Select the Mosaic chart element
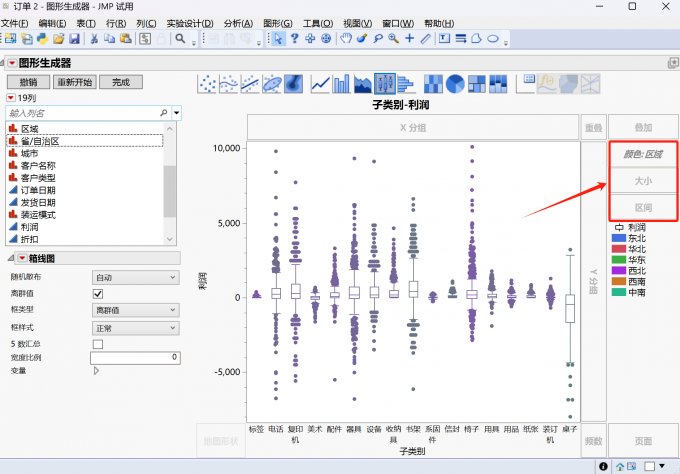 498,84
